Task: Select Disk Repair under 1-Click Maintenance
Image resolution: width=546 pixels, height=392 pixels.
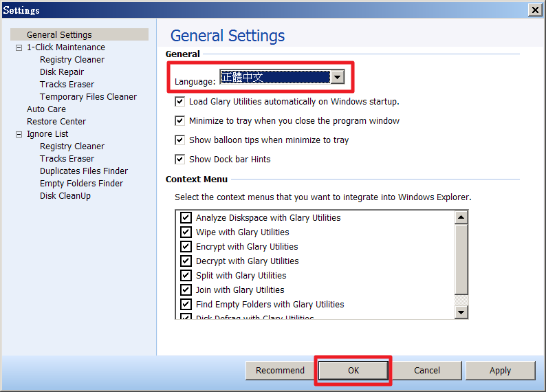Action: pyautogui.click(x=62, y=72)
